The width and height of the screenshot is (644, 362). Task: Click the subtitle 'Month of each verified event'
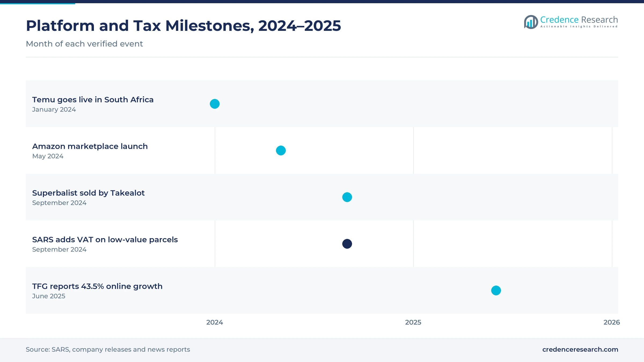pos(84,44)
